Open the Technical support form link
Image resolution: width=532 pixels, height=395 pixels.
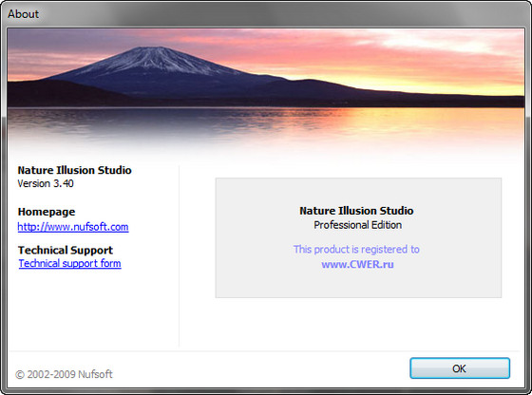tap(70, 263)
